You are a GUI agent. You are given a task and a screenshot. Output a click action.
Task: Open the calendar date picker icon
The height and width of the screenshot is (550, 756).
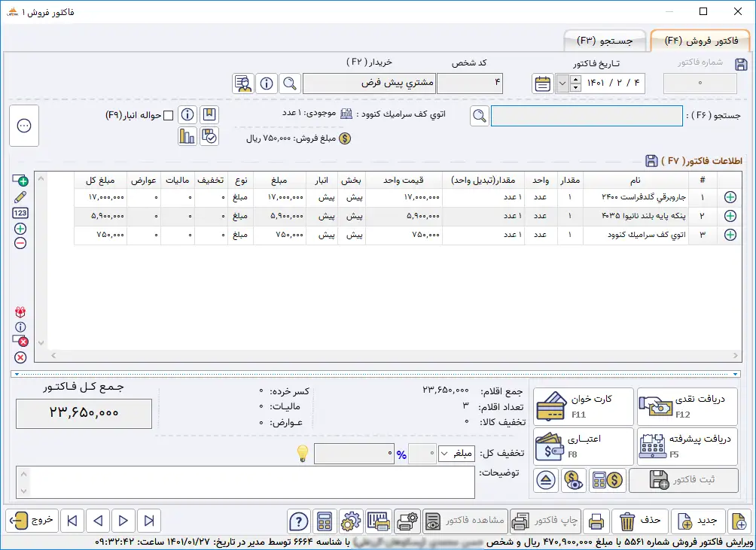[x=542, y=84]
